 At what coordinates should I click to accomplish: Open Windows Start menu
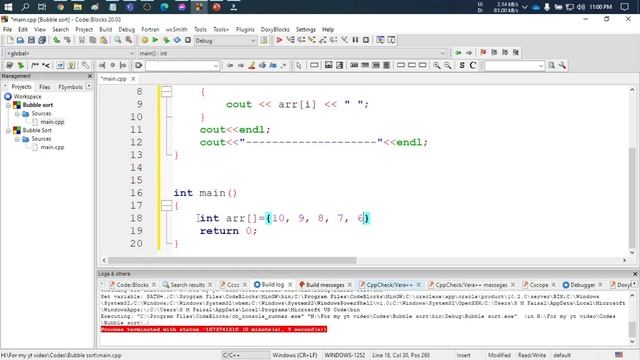8,7
